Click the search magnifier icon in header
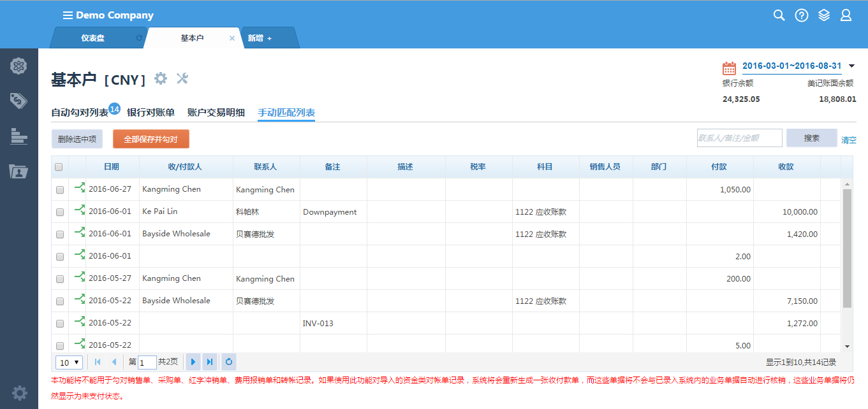This screenshot has height=409, width=868. pos(779,15)
